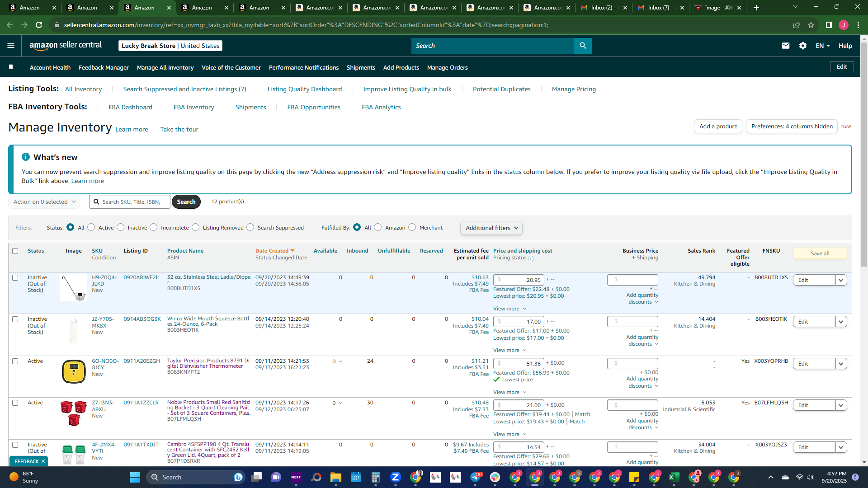Open Edit dropdown arrow for Stainless Steel Ladle
The height and width of the screenshot is (488, 868).
pyautogui.click(x=841, y=280)
